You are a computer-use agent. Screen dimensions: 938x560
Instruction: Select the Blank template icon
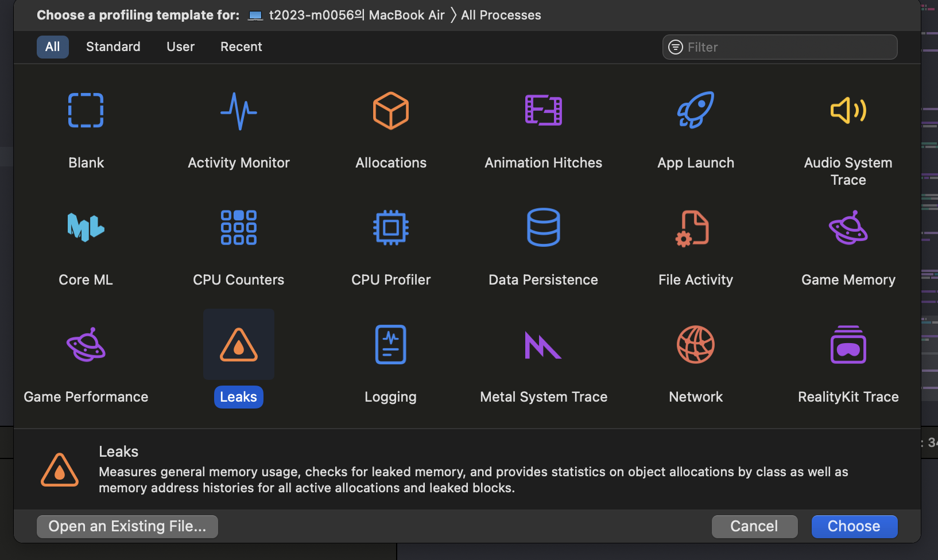[86, 110]
